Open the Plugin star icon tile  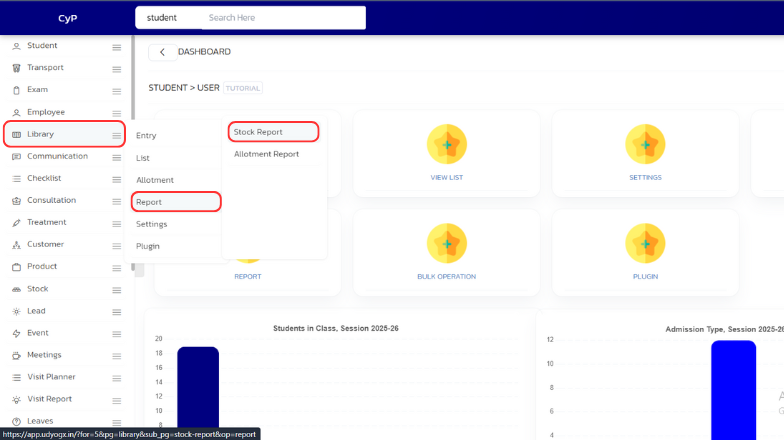(645, 244)
